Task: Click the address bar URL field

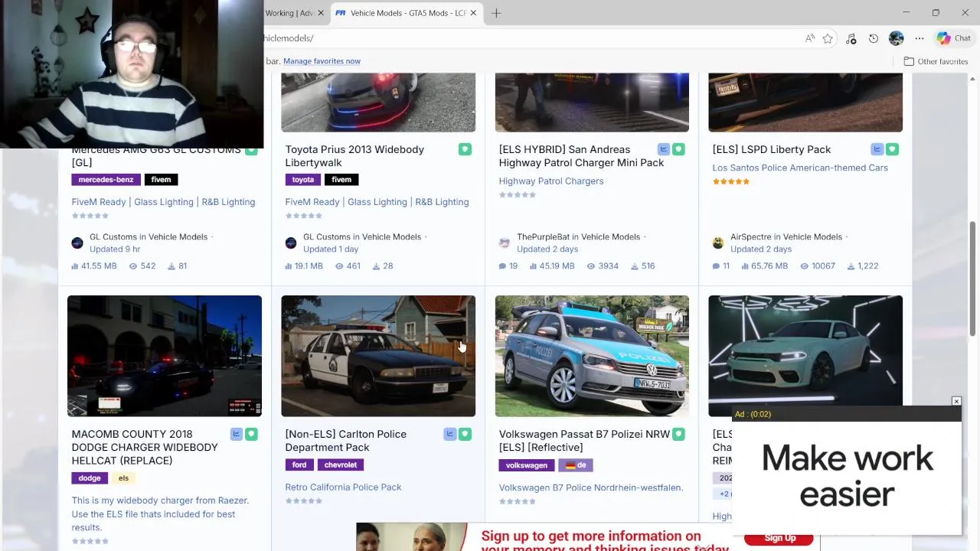Action: point(528,38)
